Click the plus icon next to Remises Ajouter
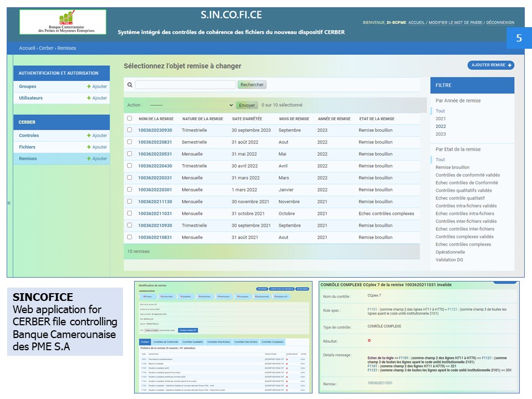 pos(89,158)
